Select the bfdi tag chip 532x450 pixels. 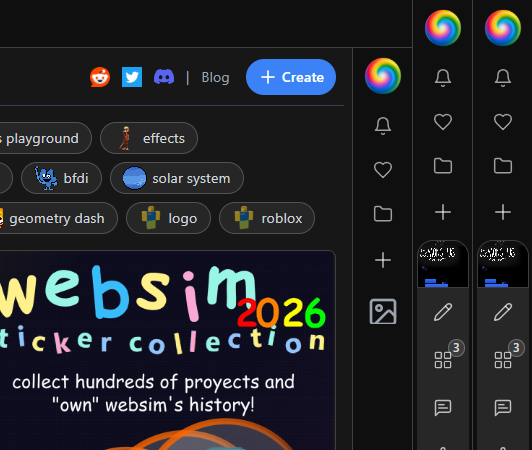[61, 178]
